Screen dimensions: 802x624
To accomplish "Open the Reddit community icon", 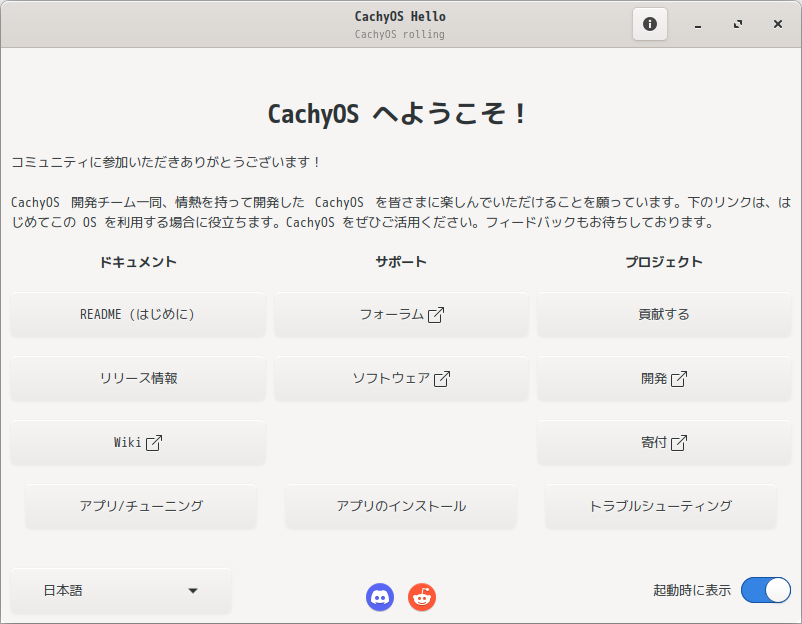I will coord(422,597).
